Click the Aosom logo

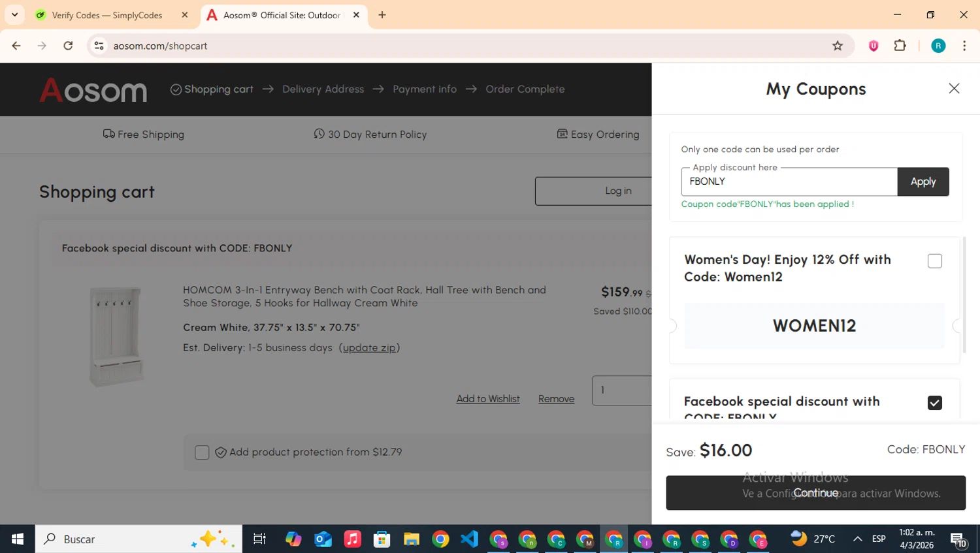point(93,89)
